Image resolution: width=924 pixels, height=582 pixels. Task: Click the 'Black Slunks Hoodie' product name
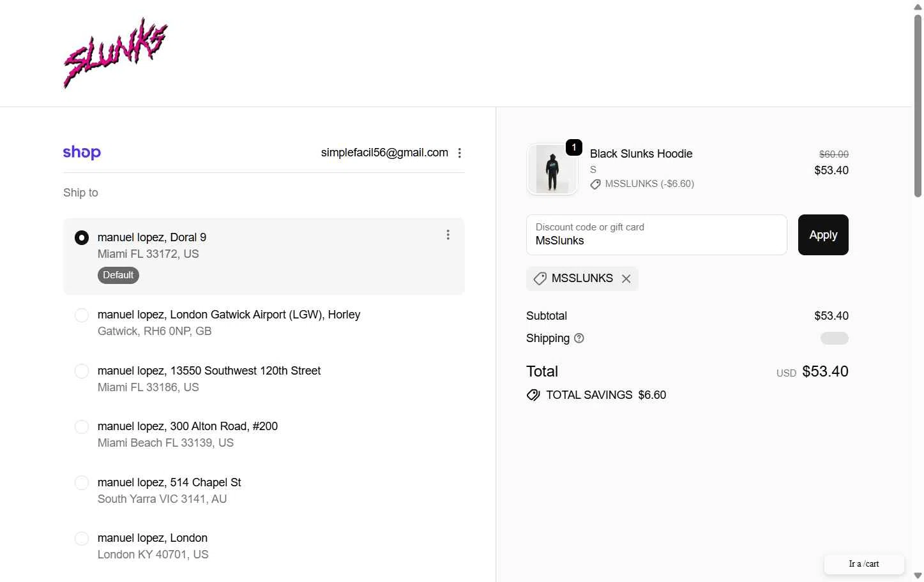coord(641,154)
